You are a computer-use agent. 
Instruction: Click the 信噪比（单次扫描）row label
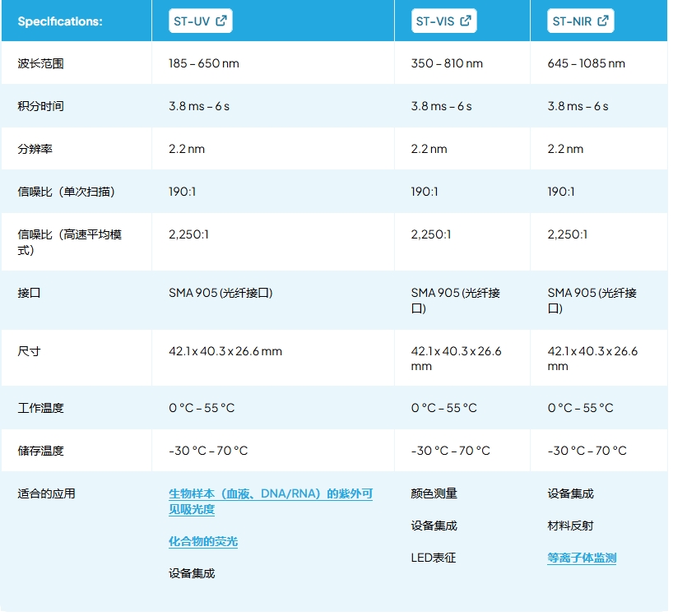pyautogui.click(x=66, y=192)
